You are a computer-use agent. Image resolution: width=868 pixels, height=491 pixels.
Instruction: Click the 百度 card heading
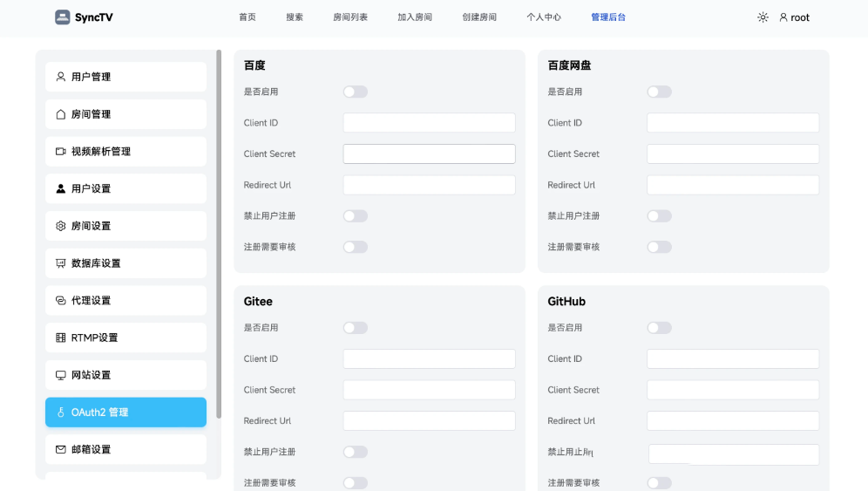(254, 65)
